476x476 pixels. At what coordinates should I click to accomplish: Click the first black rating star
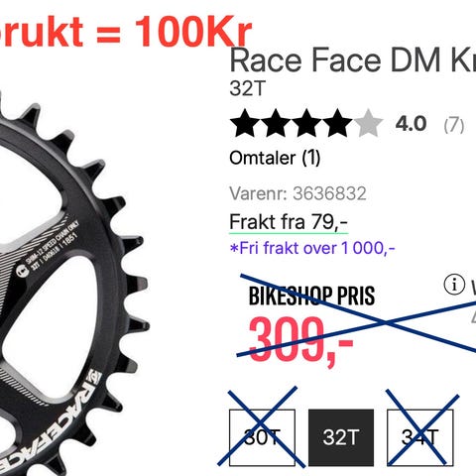point(245,123)
